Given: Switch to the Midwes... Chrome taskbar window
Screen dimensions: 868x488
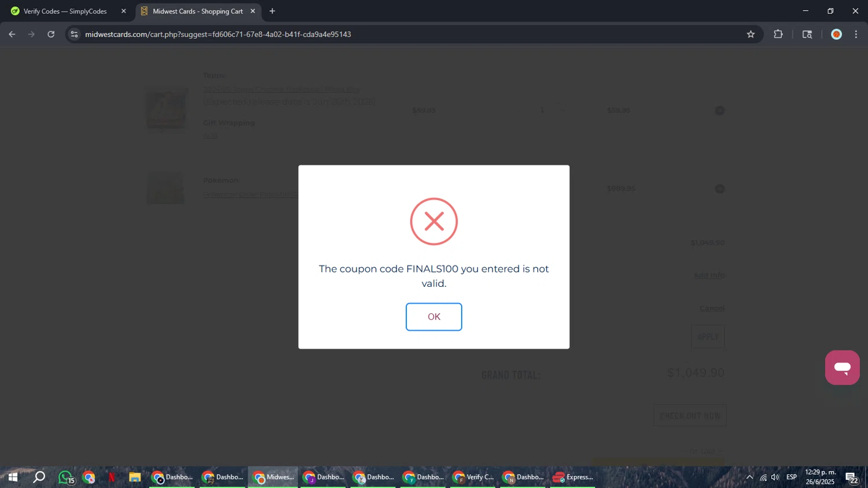Looking at the screenshot, I should pos(273,477).
